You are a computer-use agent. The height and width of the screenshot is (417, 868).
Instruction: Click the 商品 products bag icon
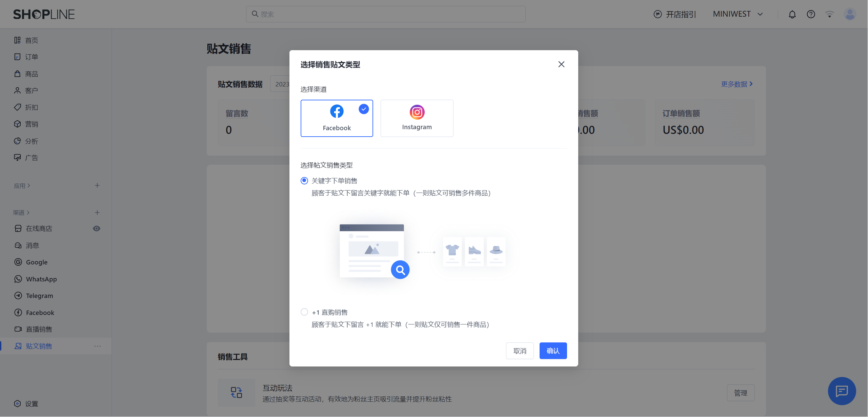[18, 74]
